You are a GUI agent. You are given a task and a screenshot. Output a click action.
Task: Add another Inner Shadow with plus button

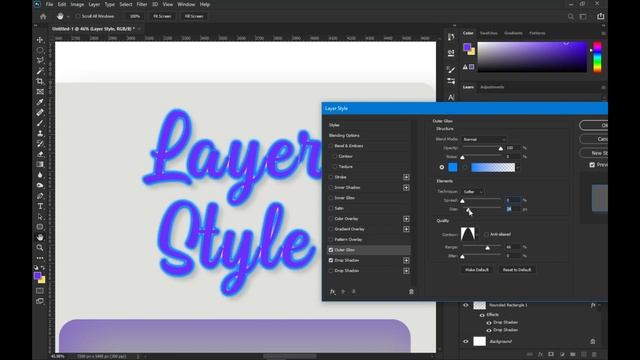click(x=406, y=188)
